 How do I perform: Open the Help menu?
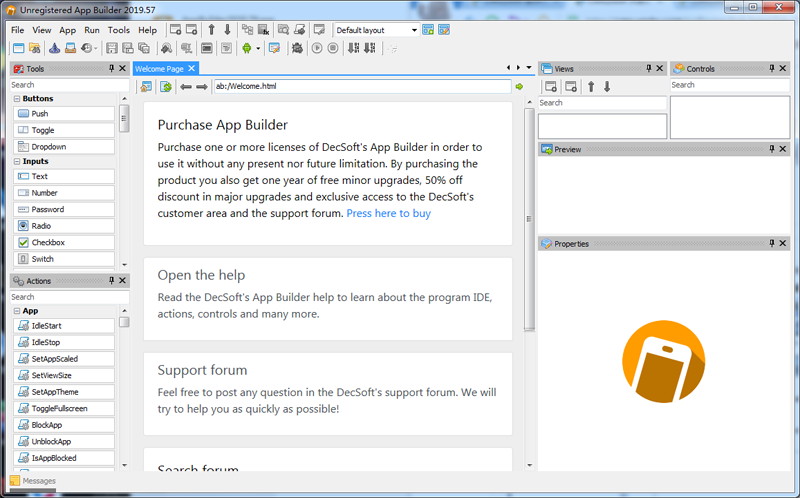click(x=147, y=30)
